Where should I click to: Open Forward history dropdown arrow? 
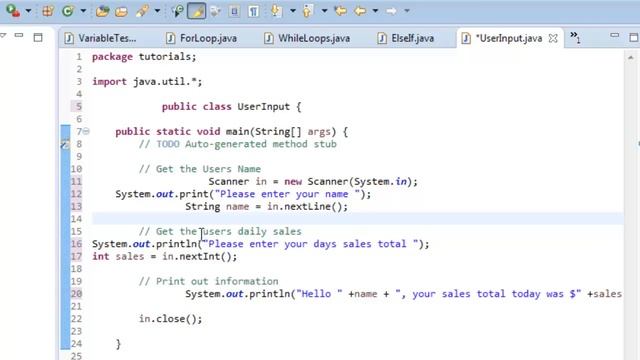click(x=407, y=11)
